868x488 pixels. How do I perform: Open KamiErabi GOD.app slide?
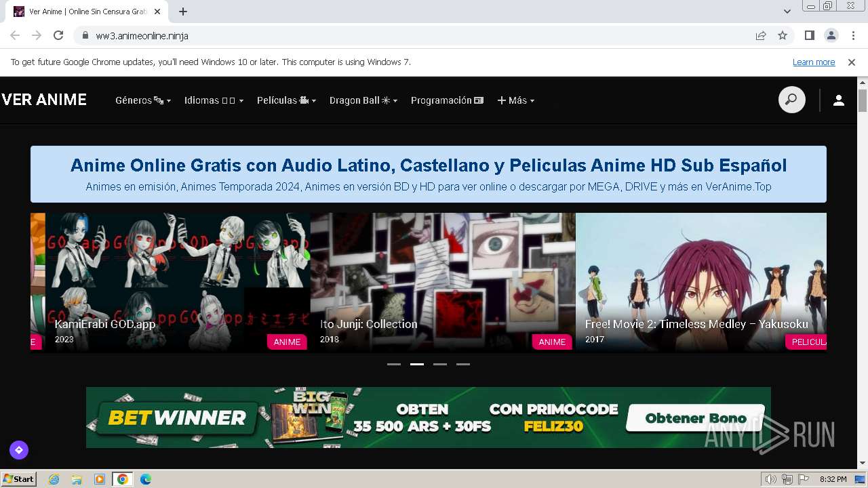[x=178, y=282]
